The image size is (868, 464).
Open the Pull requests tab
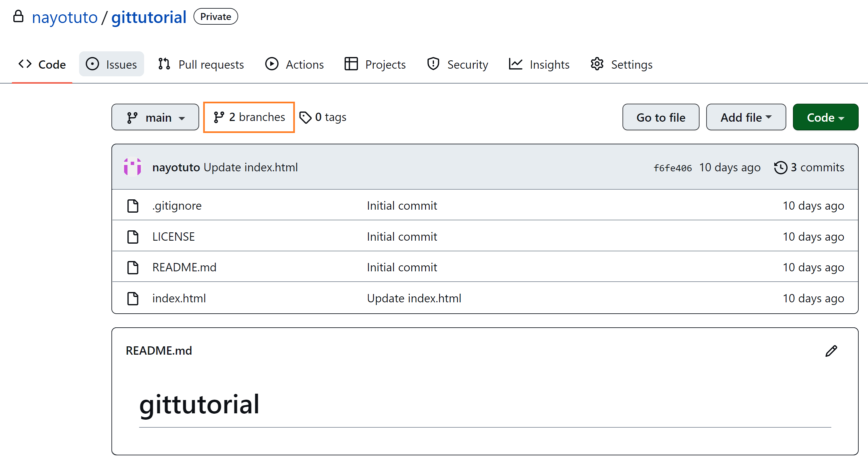pyautogui.click(x=201, y=64)
